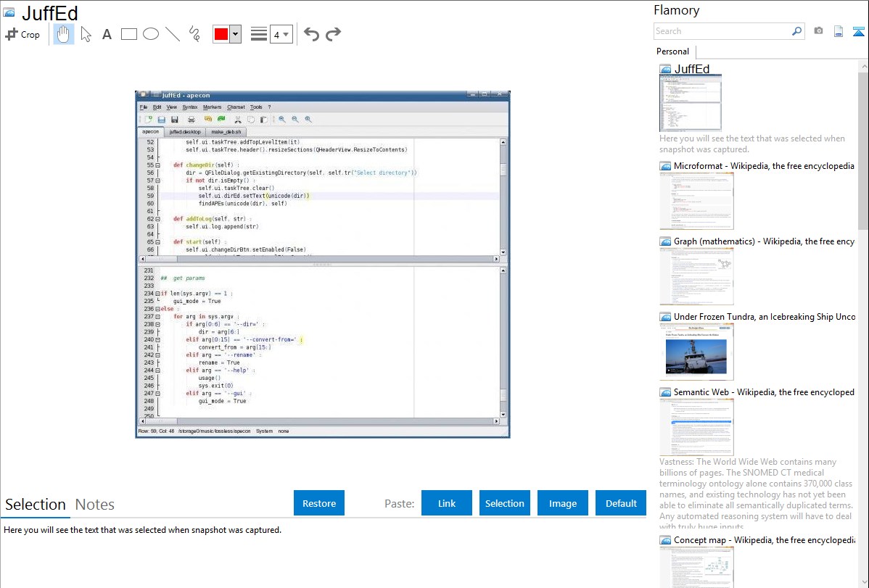Select the text annotation tool
This screenshot has width=869, height=588.
(x=107, y=34)
